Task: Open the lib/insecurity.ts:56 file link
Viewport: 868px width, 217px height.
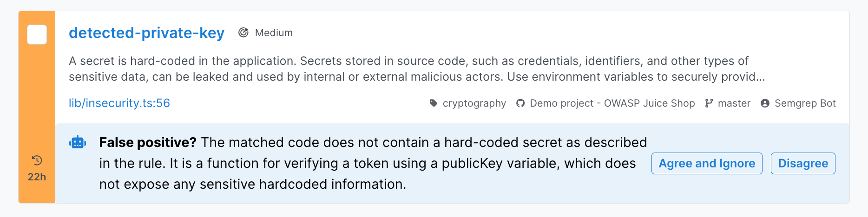Action: tap(119, 103)
